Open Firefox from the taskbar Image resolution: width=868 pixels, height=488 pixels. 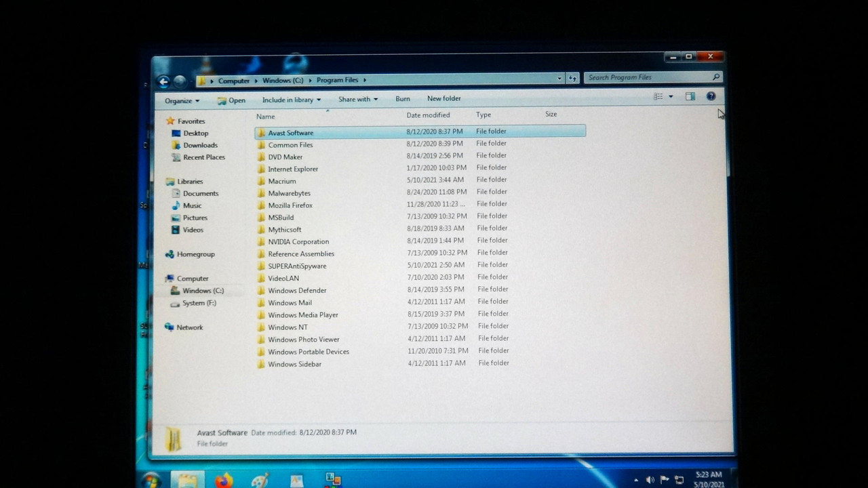tap(224, 481)
